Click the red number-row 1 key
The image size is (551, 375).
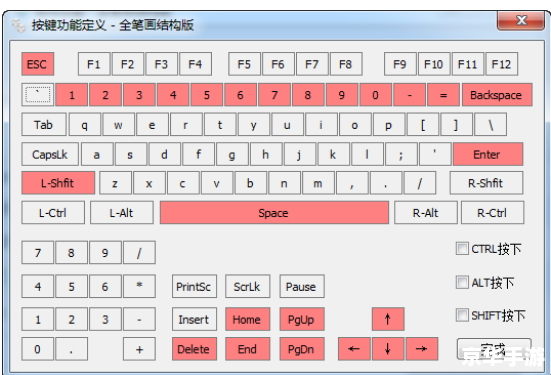[71, 95]
